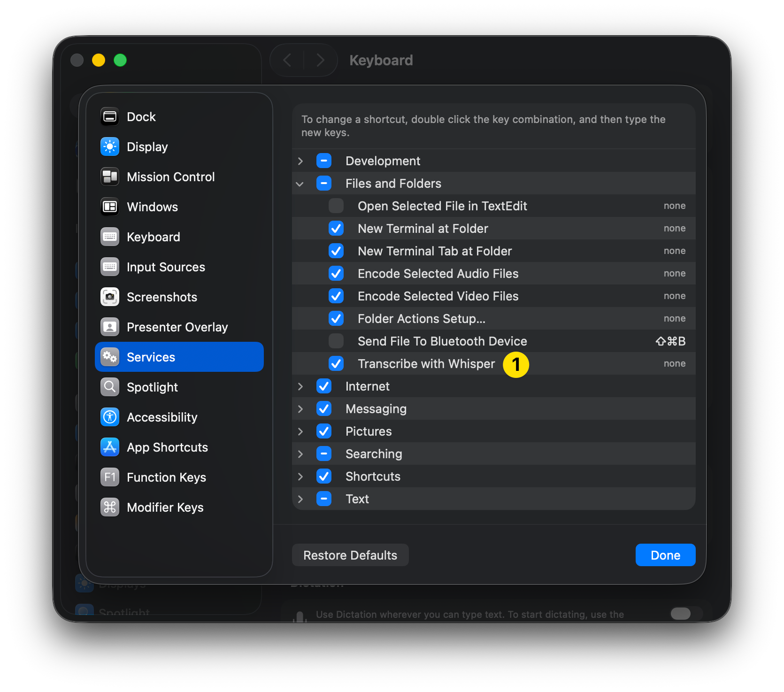Collapse the Files and Folders section
Viewport: 784px width, 692px height.
300,184
